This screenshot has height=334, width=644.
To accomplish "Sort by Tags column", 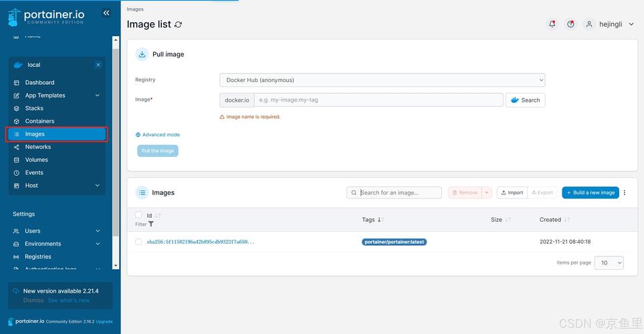I will point(372,220).
